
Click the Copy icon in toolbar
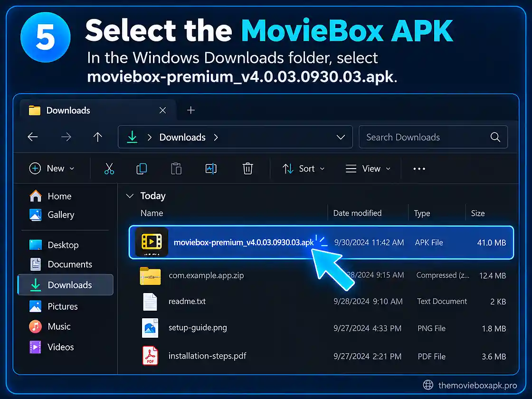tap(142, 169)
